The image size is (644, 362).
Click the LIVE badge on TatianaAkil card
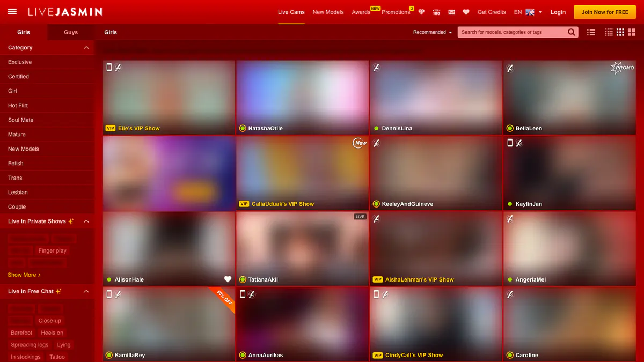pyautogui.click(x=360, y=217)
